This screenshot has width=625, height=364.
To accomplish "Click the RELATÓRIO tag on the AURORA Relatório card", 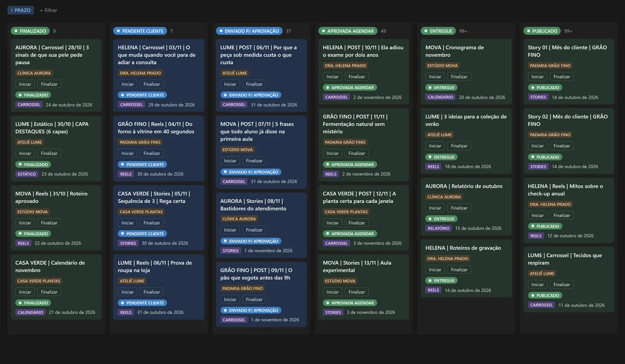I will [438, 228].
